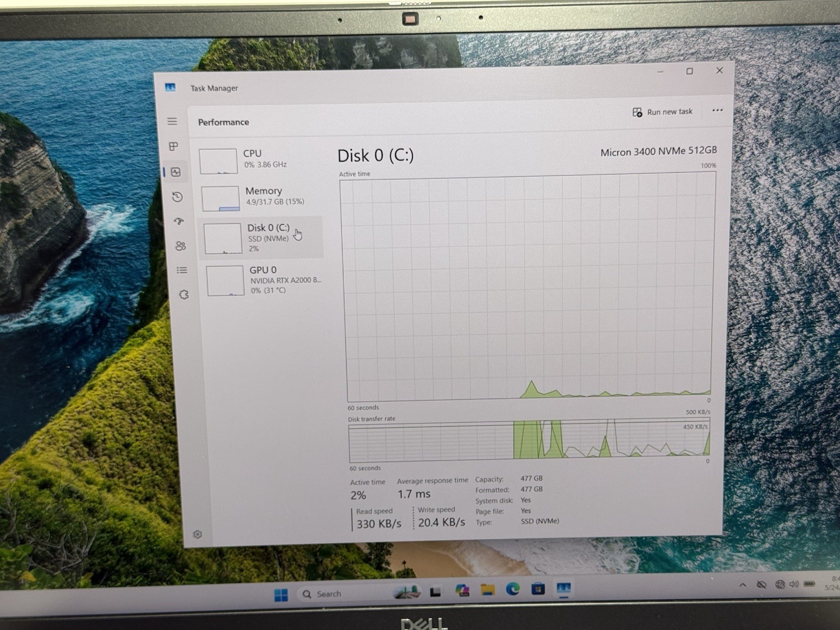Go to the Processes page icon
Image resolution: width=840 pixels, height=630 pixels.
(174, 146)
